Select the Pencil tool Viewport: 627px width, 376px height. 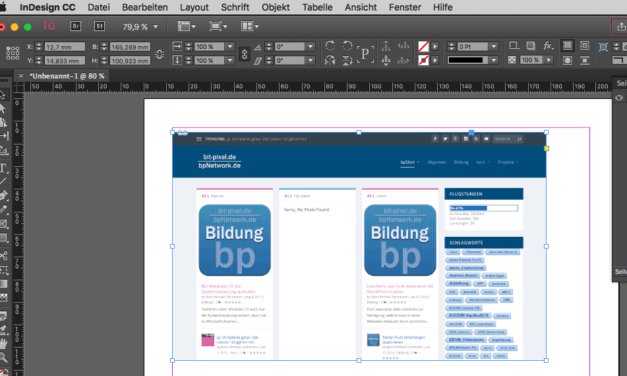point(4,210)
